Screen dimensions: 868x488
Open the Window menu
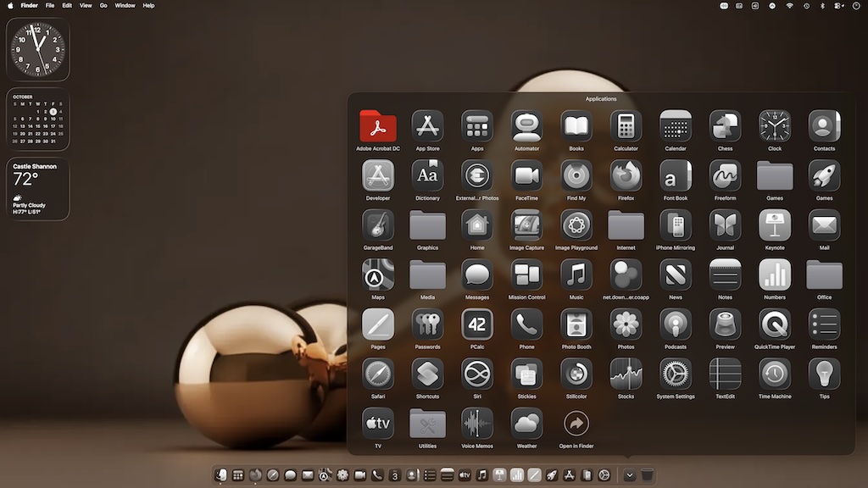coord(125,6)
